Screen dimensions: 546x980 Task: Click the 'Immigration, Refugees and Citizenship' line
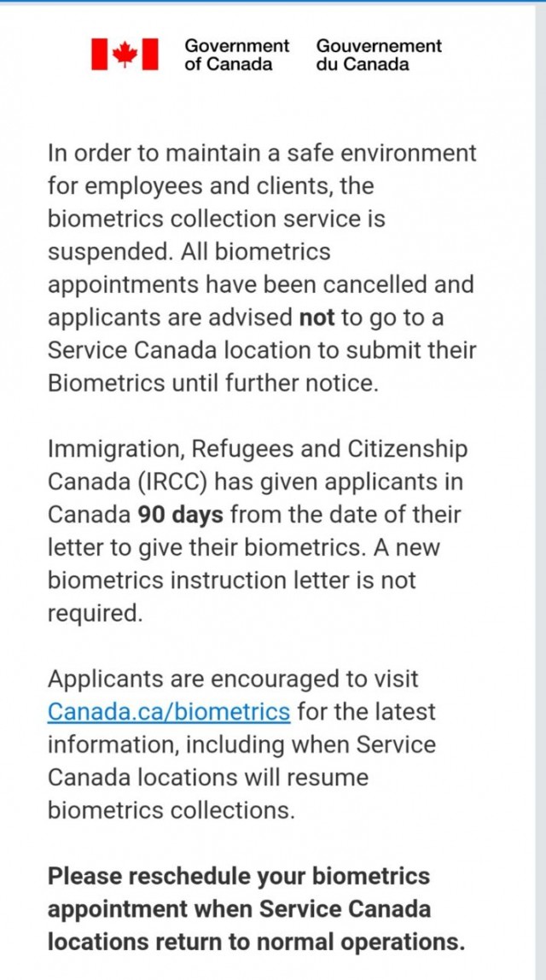(x=258, y=449)
